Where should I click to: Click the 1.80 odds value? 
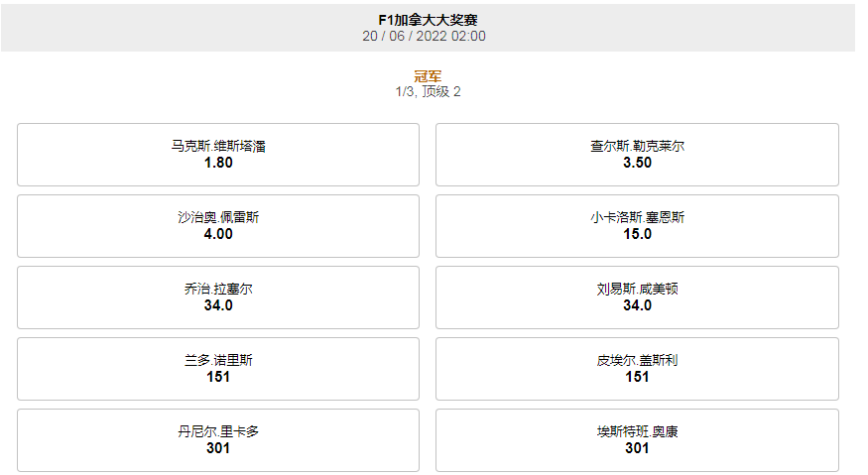[x=218, y=163]
